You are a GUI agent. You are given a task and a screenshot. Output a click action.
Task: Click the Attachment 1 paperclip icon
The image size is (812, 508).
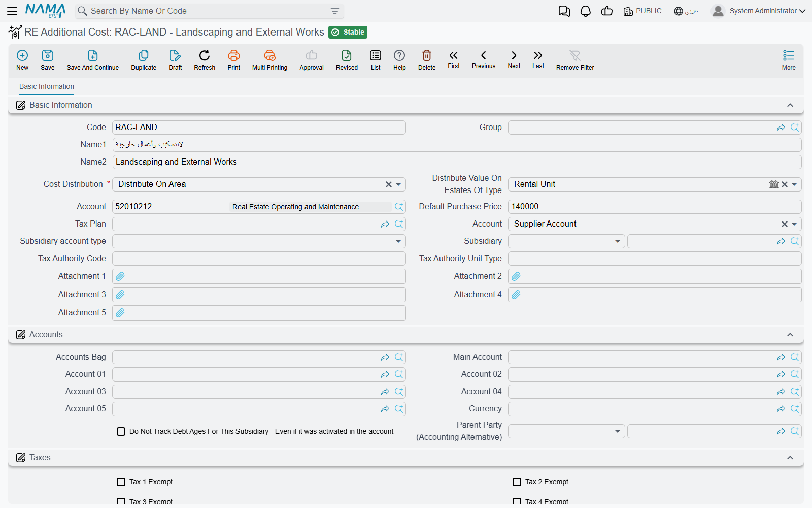coord(120,276)
